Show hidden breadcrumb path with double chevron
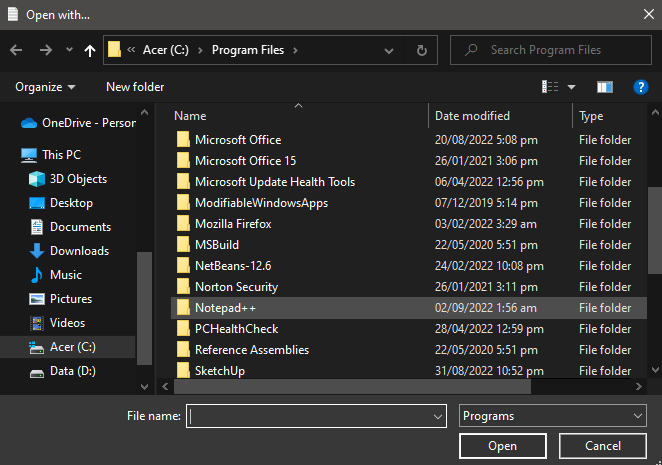The height and width of the screenshot is (465, 662). (x=131, y=50)
